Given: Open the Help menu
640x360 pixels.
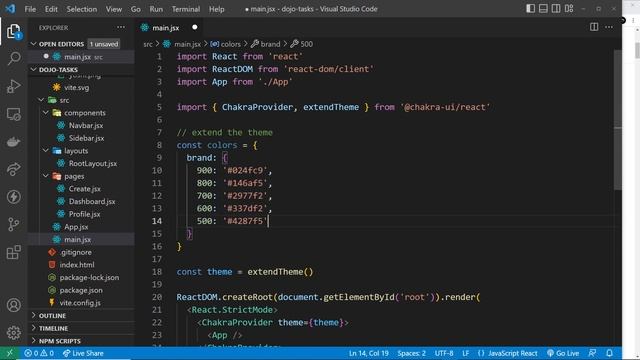Looking at the screenshot, I should tap(217, 9).
